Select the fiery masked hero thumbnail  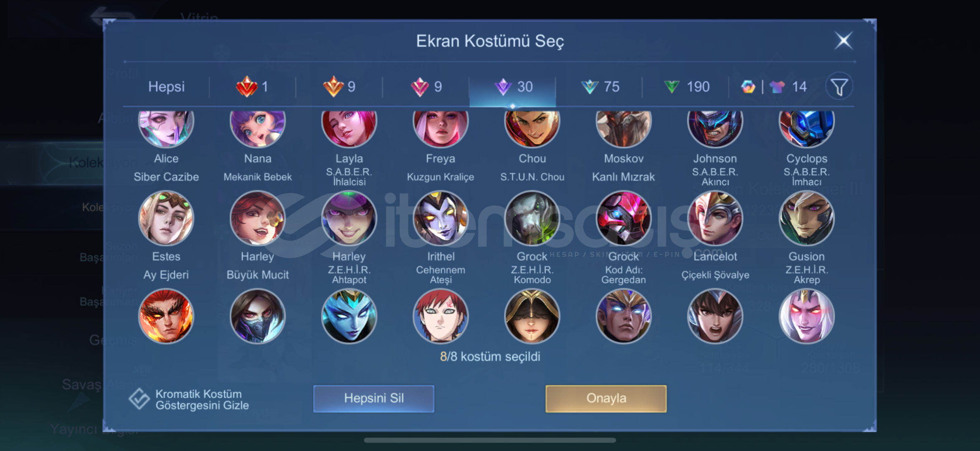(x=166, y=316)
